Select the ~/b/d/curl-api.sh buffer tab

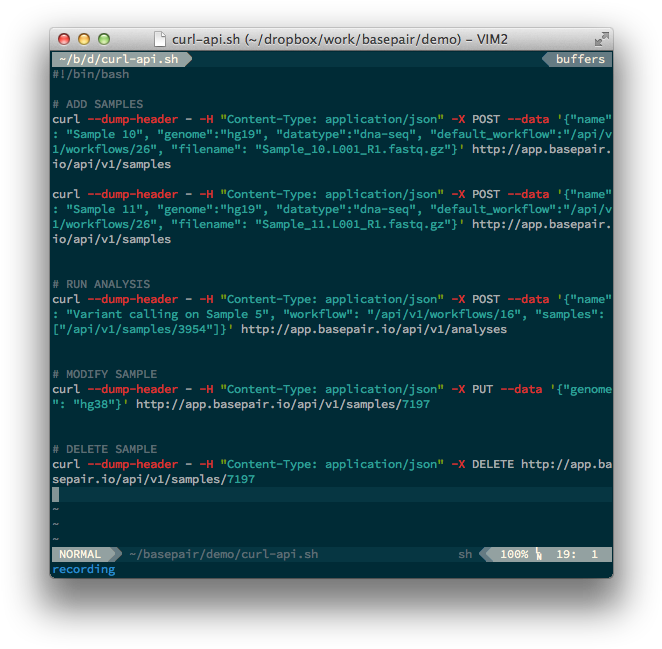[122, 59]
